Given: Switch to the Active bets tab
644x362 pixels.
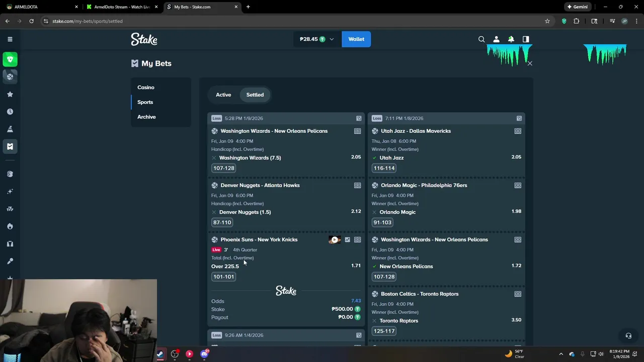Looking at the screenshot, I should [x=223, y=95].
